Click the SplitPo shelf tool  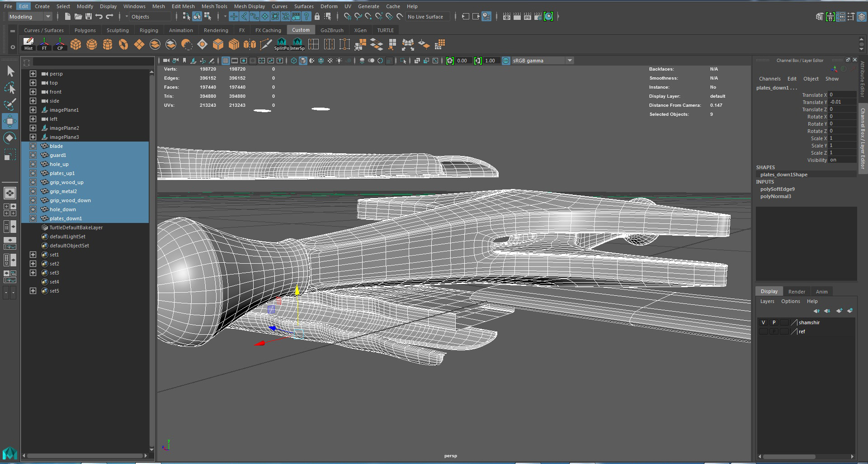click(281, 44)
